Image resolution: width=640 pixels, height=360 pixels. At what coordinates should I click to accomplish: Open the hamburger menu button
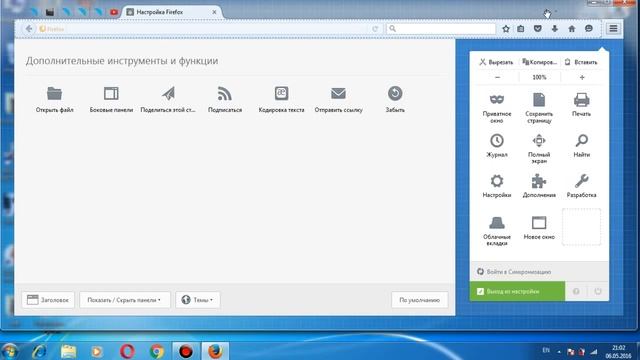(x=613, y=29)
